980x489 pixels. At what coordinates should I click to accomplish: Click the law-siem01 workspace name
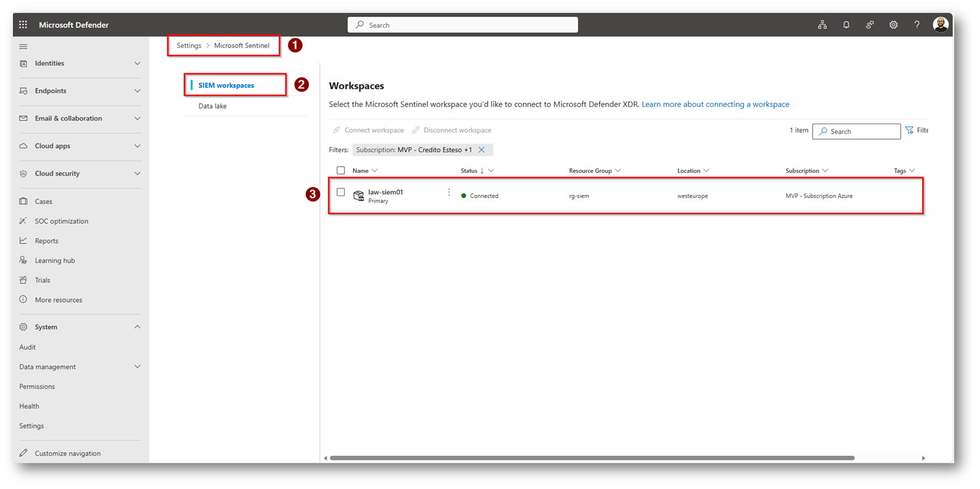[386, 192]
